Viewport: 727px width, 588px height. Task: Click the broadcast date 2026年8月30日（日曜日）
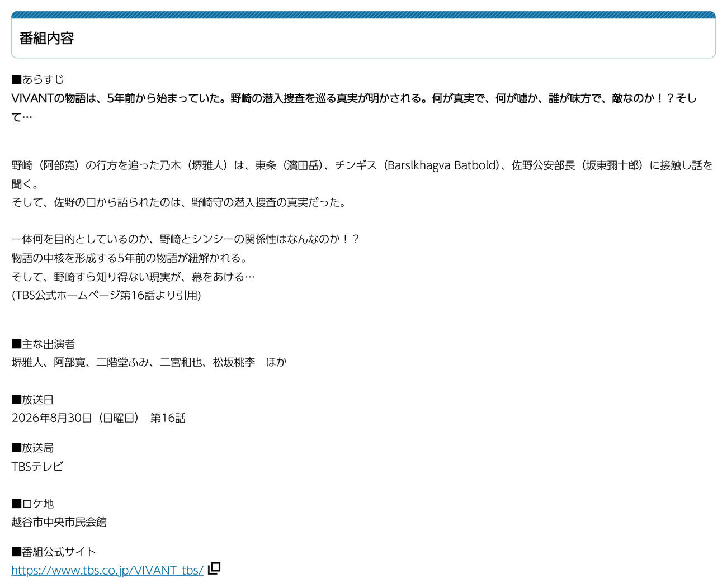pyautogui.click(x=75, y=418)
